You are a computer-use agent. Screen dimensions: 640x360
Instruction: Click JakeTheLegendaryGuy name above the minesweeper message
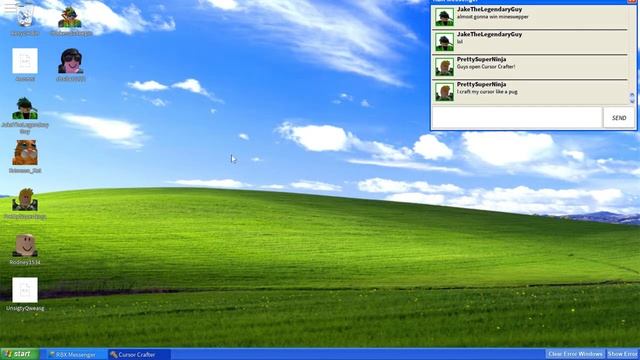pos(489,9)
